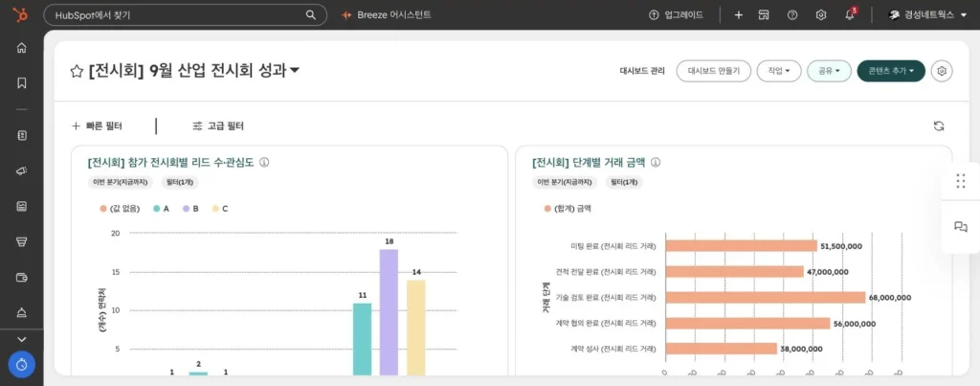The width and height of the screenshot is (980, 386).
Task: Click 고급 필터 button
Action: tap(217, 126)
